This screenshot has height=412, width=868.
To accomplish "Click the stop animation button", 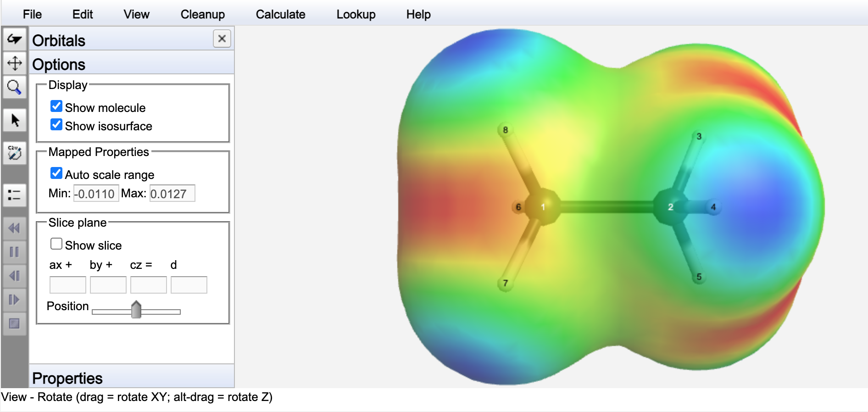I will click(x=14, y=323).
